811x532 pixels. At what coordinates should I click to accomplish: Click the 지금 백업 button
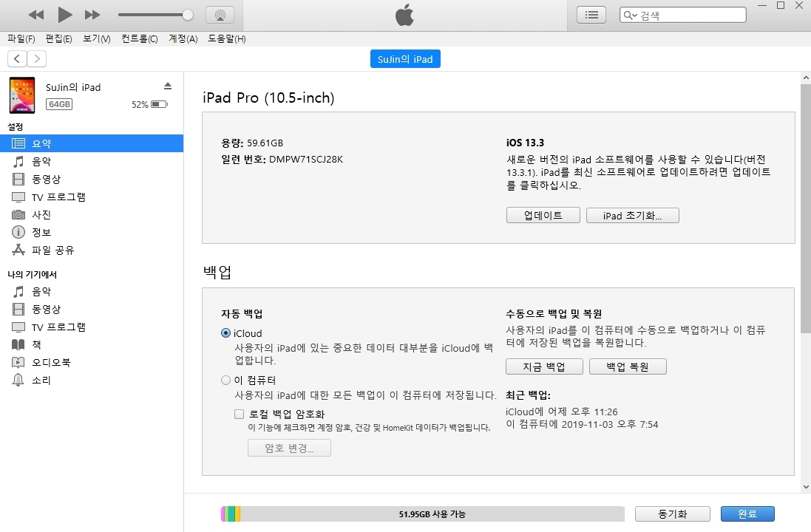pyautogui.click(x=544, y=366)
